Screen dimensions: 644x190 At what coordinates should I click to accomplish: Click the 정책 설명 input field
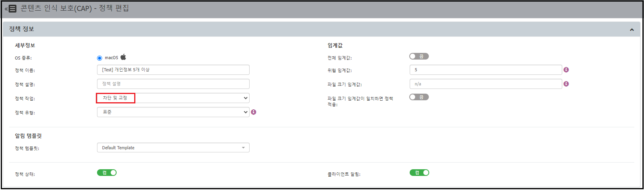pos(173,84)
